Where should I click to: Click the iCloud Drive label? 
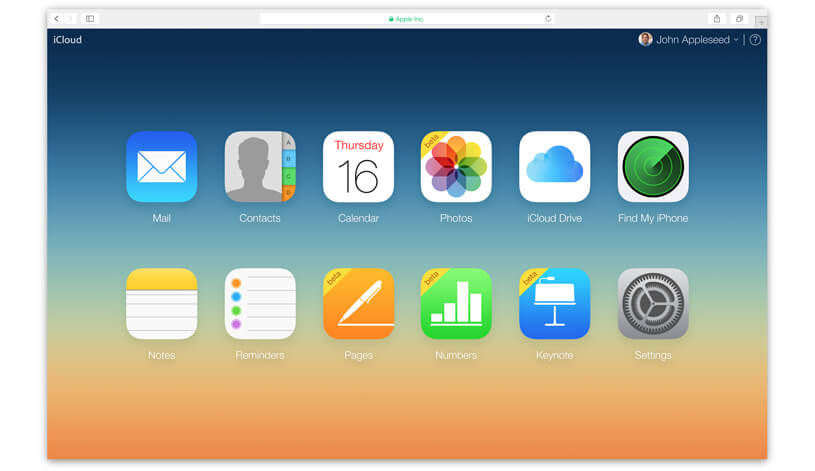coord(555,218)
